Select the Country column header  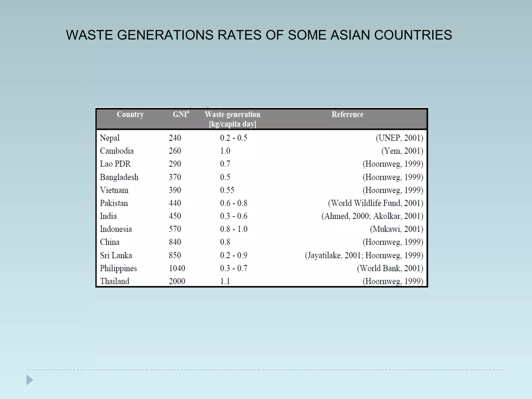coord(130,115)
